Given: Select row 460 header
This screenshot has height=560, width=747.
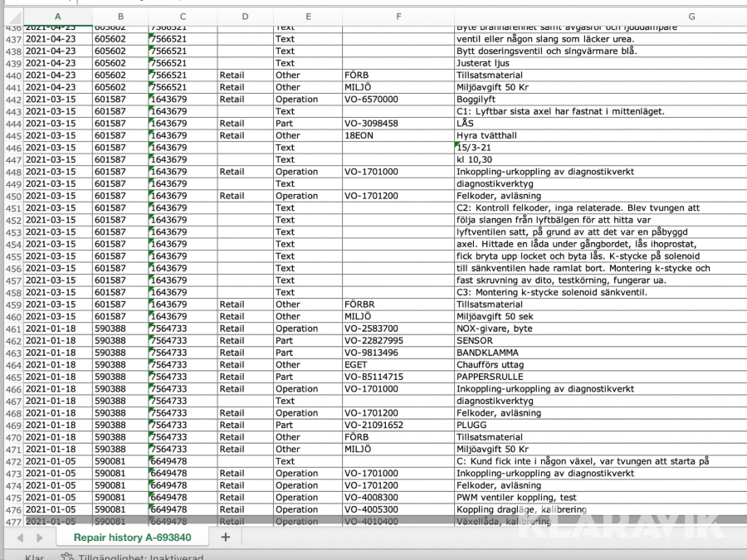Looking at the screenshot, I should (x=12, y=317).
